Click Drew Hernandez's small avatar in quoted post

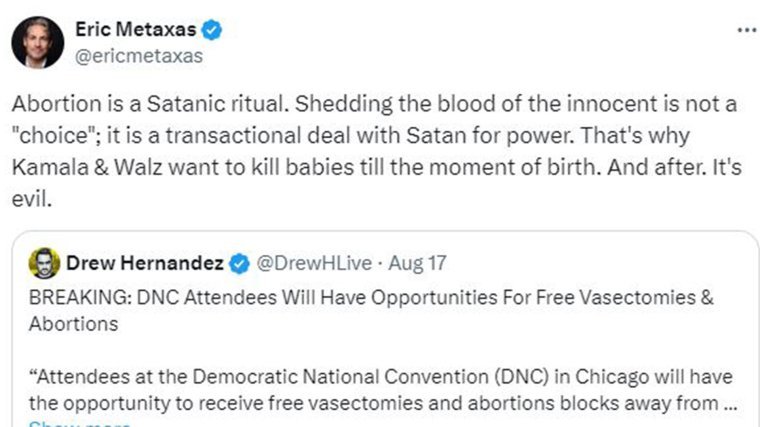point(44,263)
